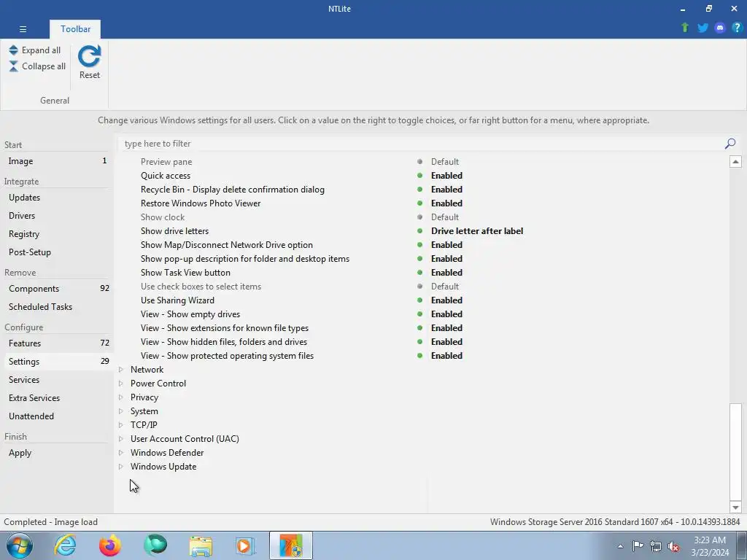
Task: Open the media player taskbar icon
Action: coord(246,545)
